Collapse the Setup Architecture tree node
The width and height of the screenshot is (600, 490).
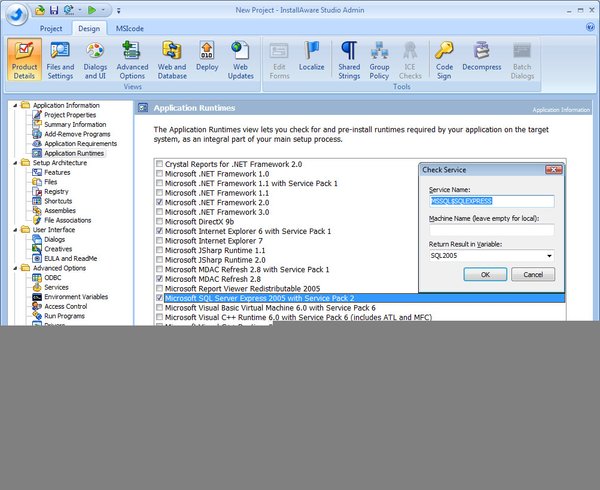[15, 163]
